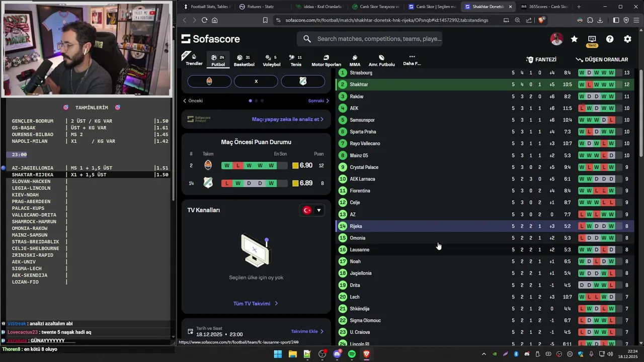
Task: Select the Futbol sports tab
Action: point(218,60)
